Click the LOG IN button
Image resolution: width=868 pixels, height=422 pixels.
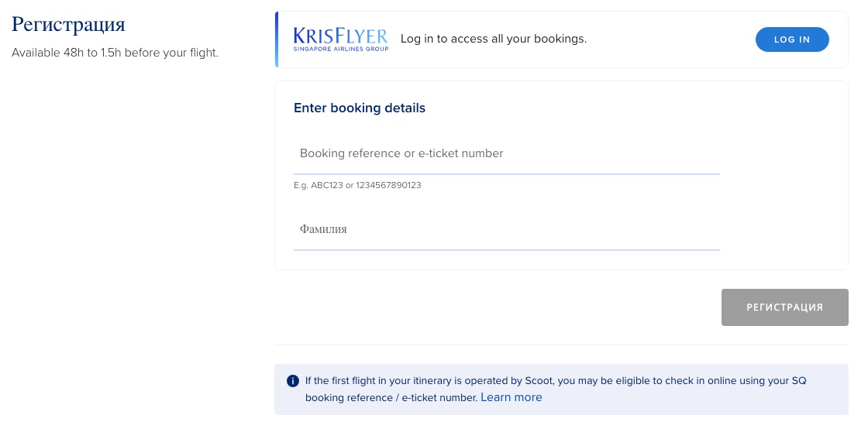(792, 39)
